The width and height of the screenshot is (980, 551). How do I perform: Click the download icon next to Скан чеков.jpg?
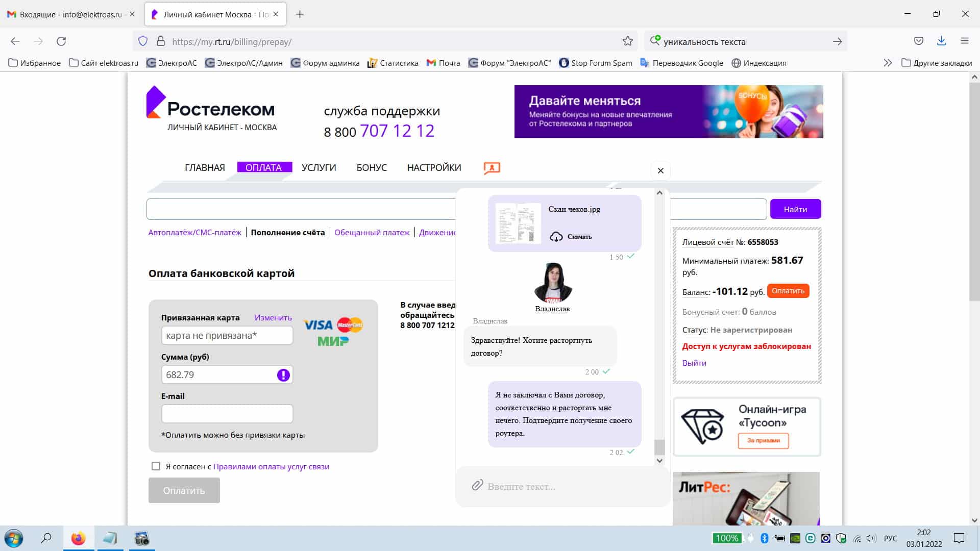555,236
